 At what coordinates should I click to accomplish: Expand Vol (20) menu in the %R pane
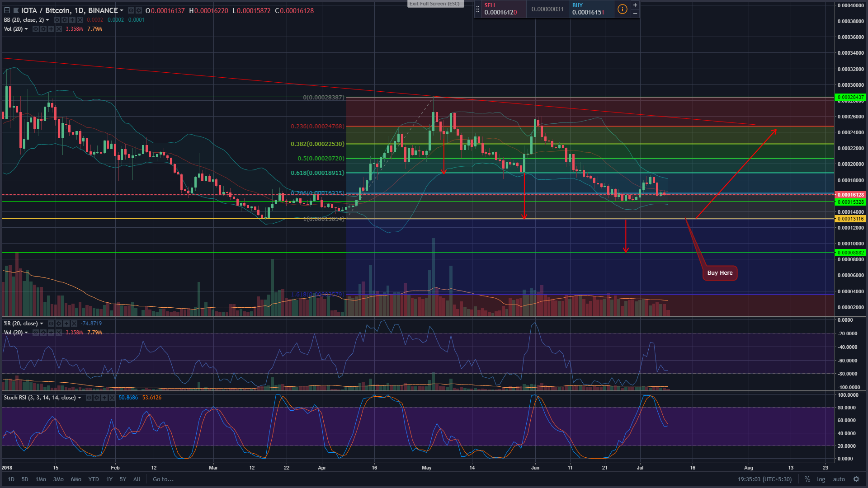click(26, 333)
